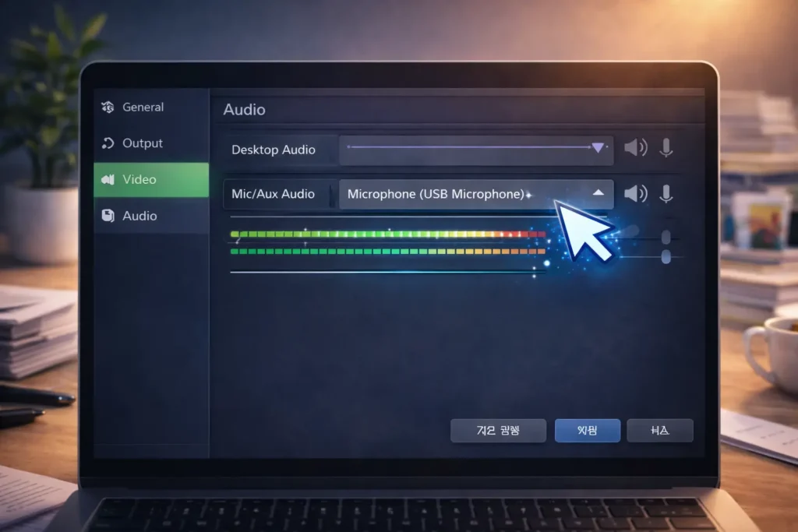Collapse the Mic/Aux dropdown using white arrow
This screenshot has width=798, height=532.
(598, 193)
